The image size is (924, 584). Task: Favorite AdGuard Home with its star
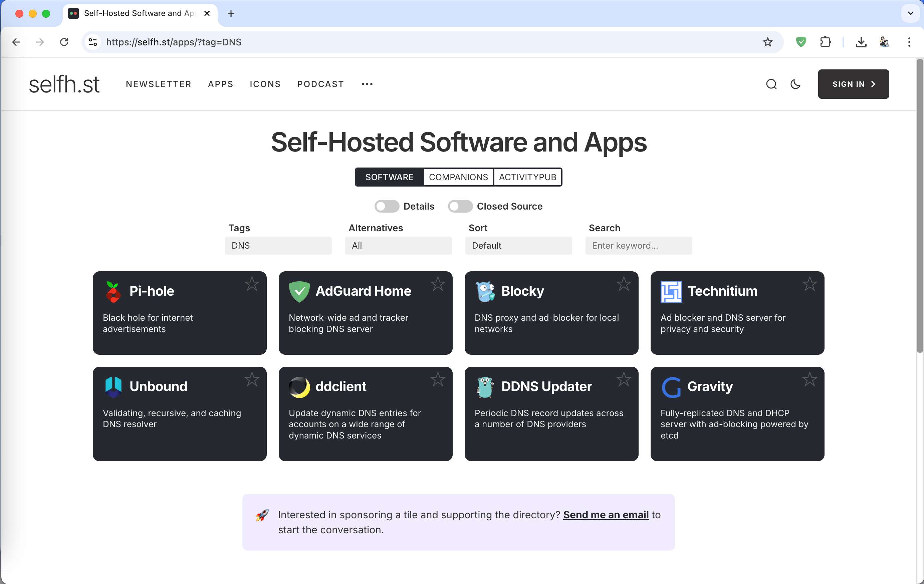click(438, 284)
